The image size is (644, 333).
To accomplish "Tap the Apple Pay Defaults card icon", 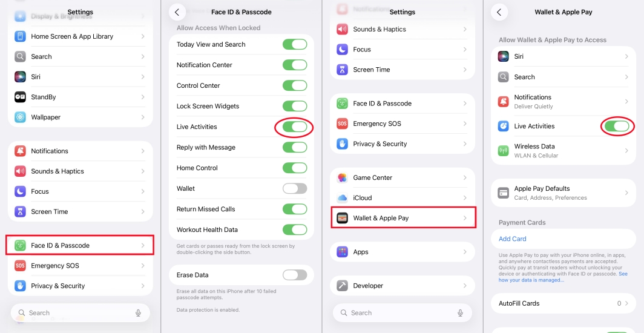I will coord(503,193).
